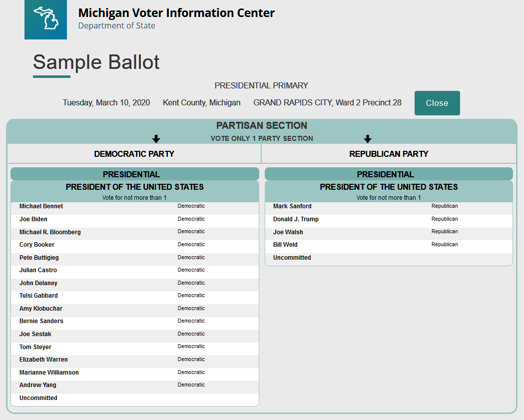Choose Joe Biden on the ballot
The width and height of the screenshot is (524, 420).
click(x=33, y=219)
